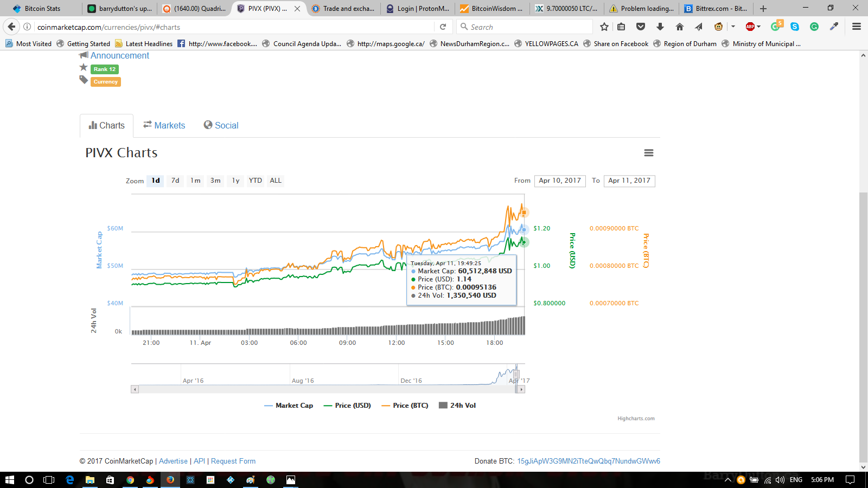Set chart zoom to 1d

(x=156, y=181)
